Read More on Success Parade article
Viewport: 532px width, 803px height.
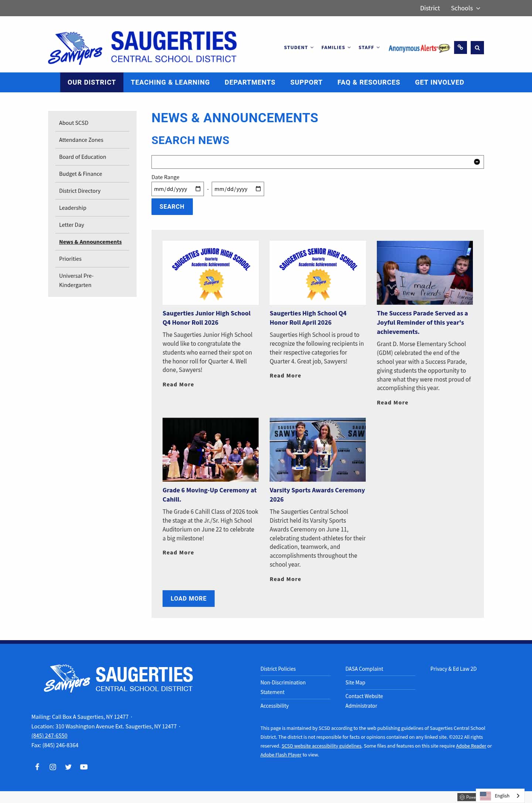pos(392,403)
